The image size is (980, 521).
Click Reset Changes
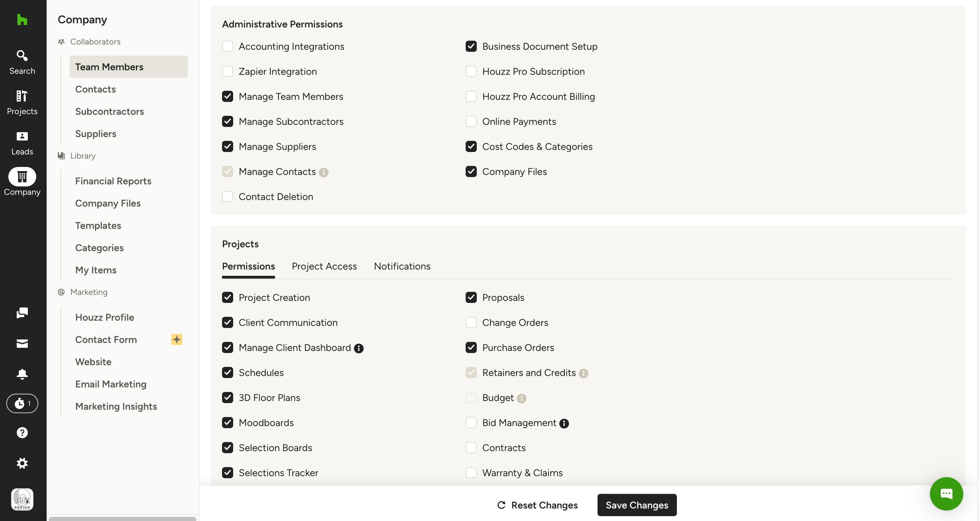(537, 505)
